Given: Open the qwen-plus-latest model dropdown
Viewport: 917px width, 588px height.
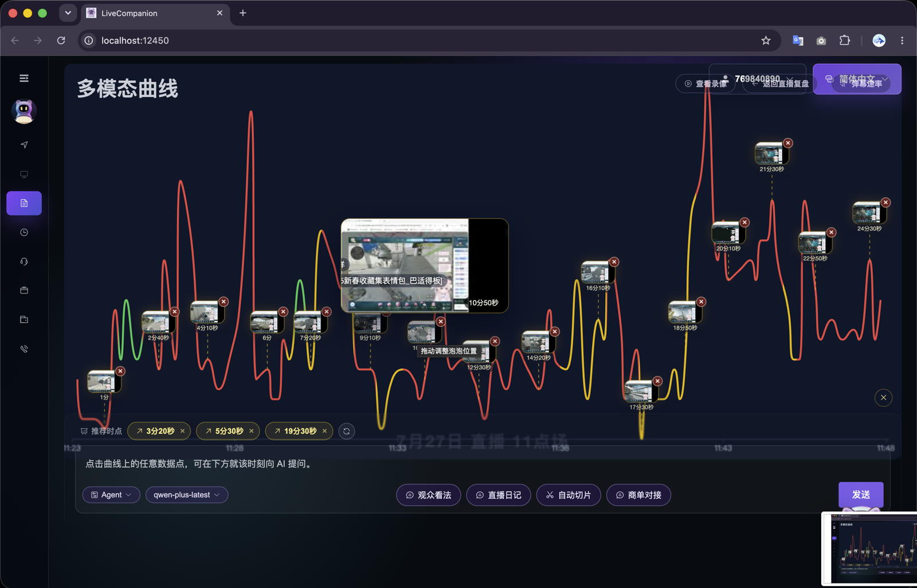Looking at the screenshot, I should click(x=187, y=495).
